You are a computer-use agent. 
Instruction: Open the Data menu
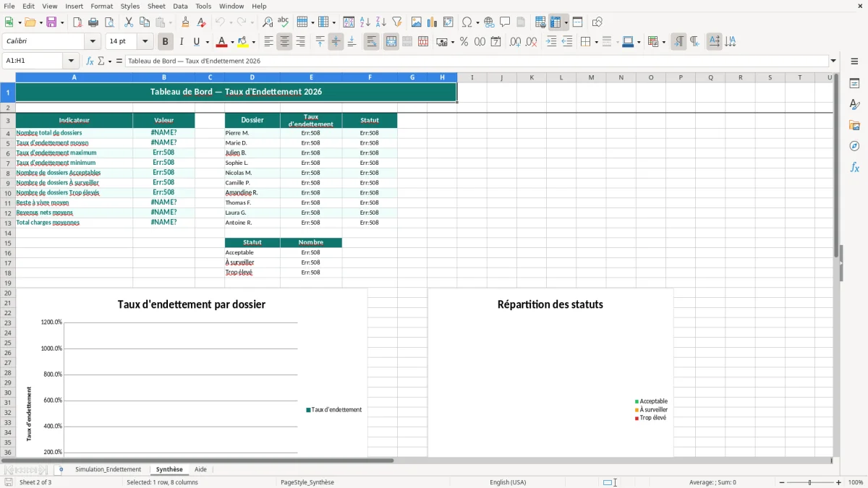[x=180, y=6]
